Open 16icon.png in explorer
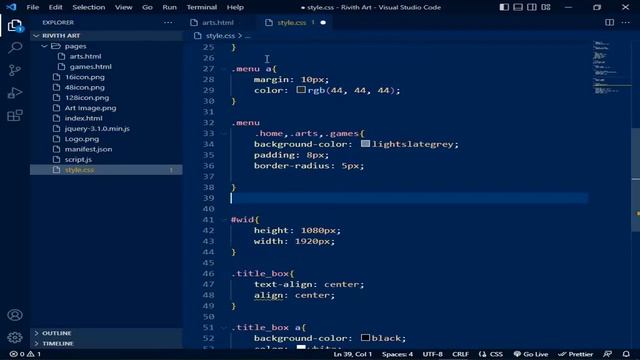This screenshot has width=640, height=360. (84, 77)
